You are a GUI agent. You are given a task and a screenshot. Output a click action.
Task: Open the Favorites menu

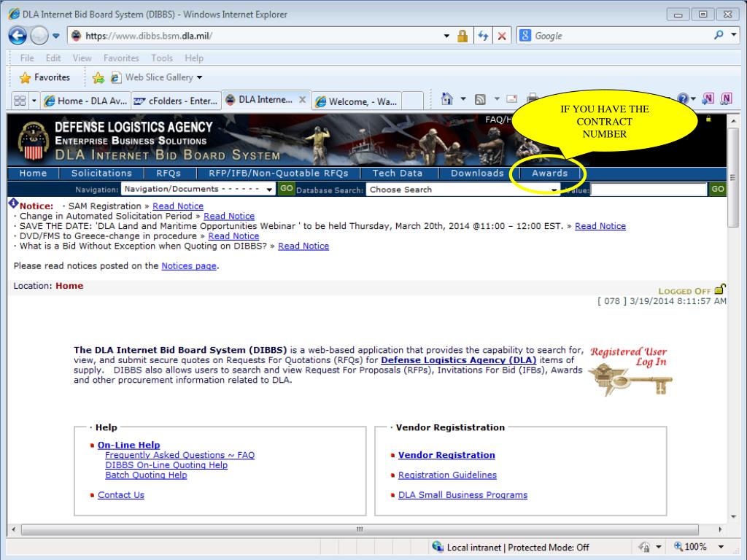[x=121, y=58]
